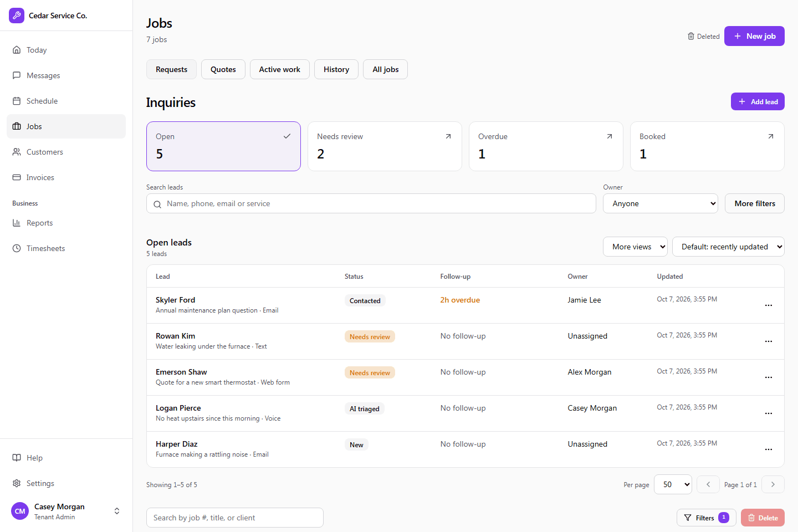The image size is (798, 532).
Task: View Deleted jobs
Action: (704, 37)
